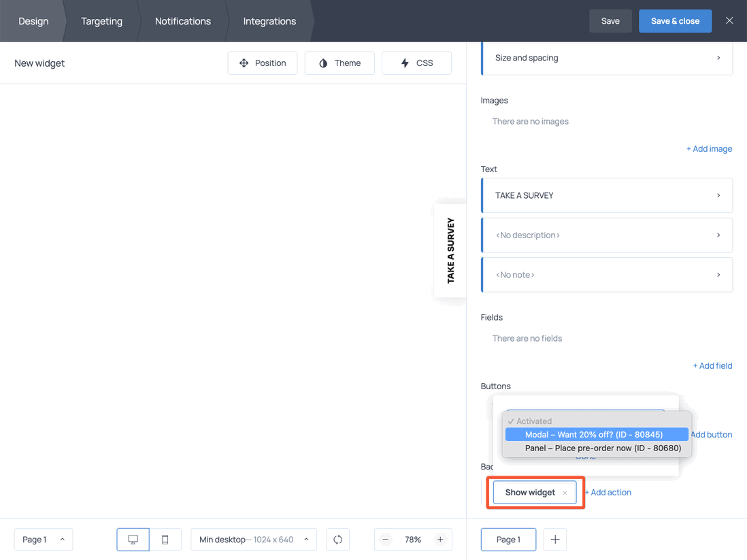Viewport: 747px width, 560px height.
Task: Zoom in on the preview
Action: click(441, 539)
